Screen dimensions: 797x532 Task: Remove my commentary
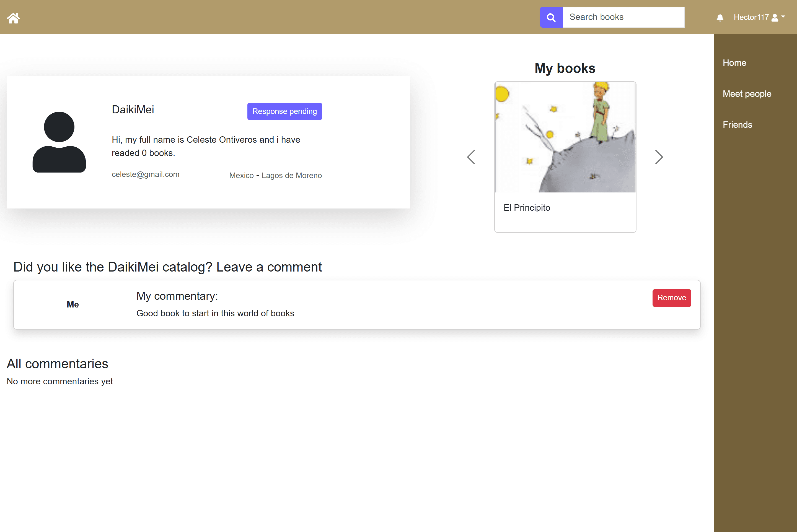coord(671,298)
